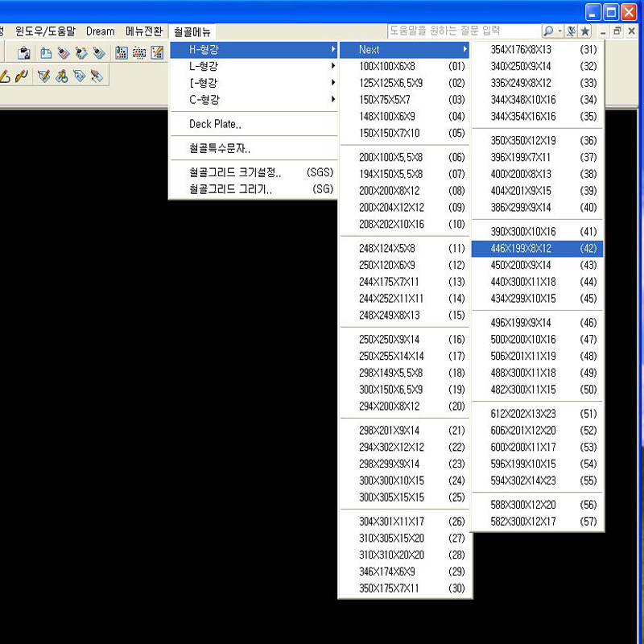Click the tag icon with red label

tap(64, 52)
